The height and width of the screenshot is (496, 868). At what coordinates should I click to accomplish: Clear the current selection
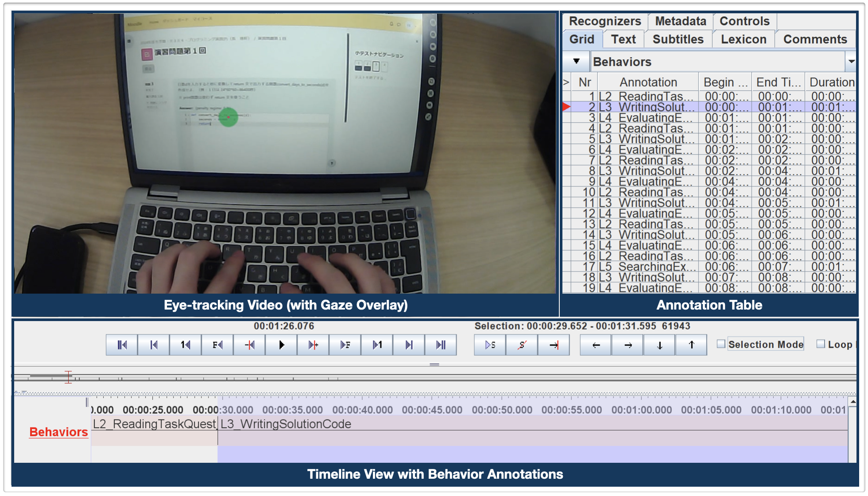click(522, 345)
